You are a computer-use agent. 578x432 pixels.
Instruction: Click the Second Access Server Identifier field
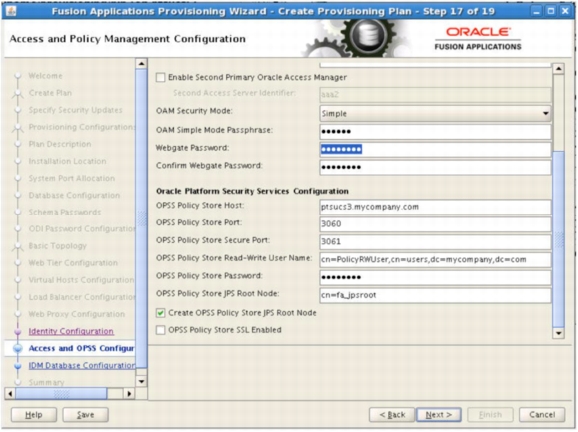coord(435,94)
